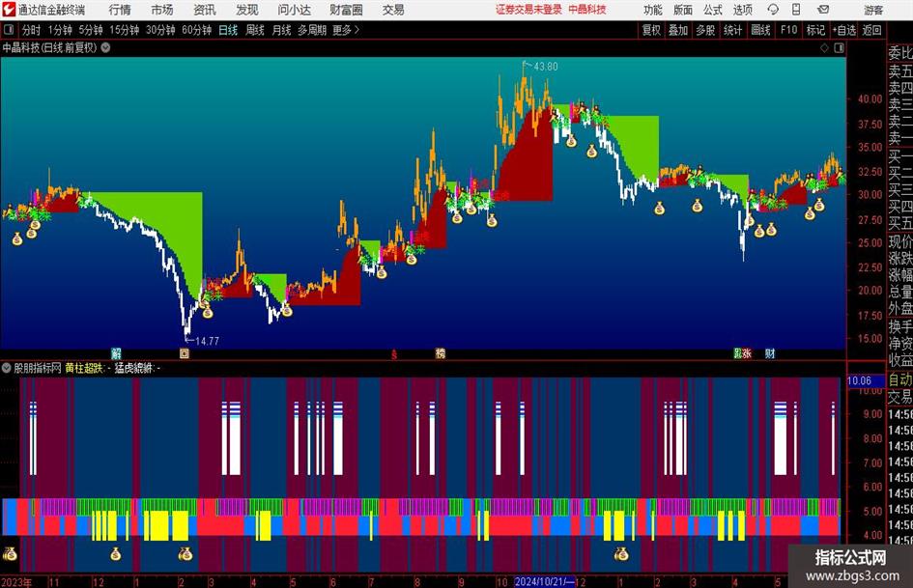
Task: Switch to 60分钟 period
Action: (196, 30)
